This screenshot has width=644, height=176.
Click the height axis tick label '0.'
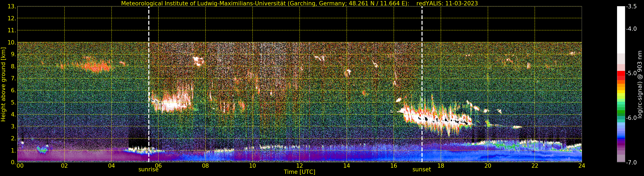coord(13,162)
